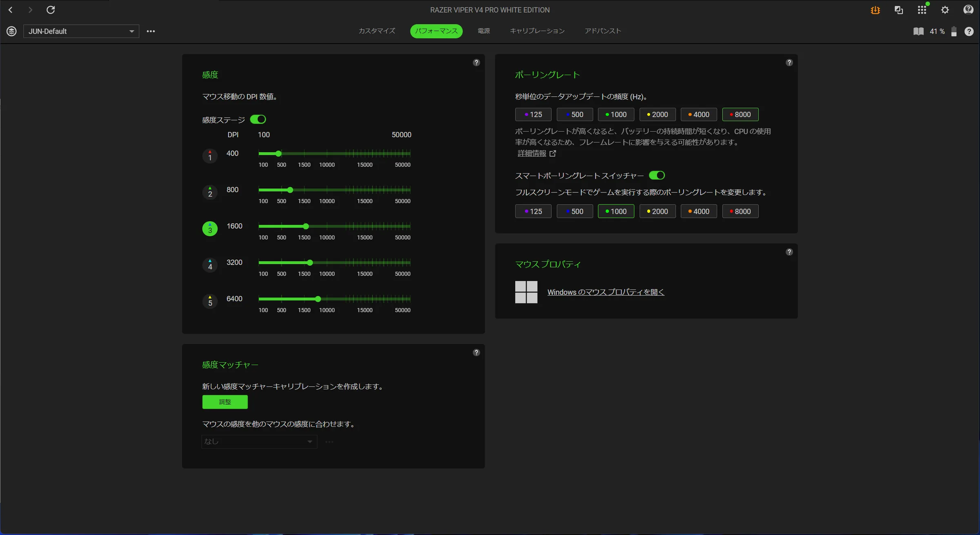This screenshot has height=535, width=980.
Task: Show help for the 感度 panel
Action: coord(476,62)
